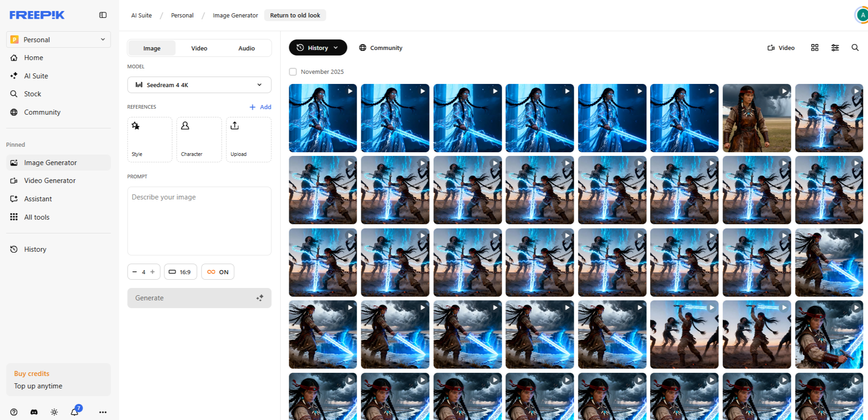Open All tools in the sidebar
Viewport: 868px width, 420px height.
59,217
